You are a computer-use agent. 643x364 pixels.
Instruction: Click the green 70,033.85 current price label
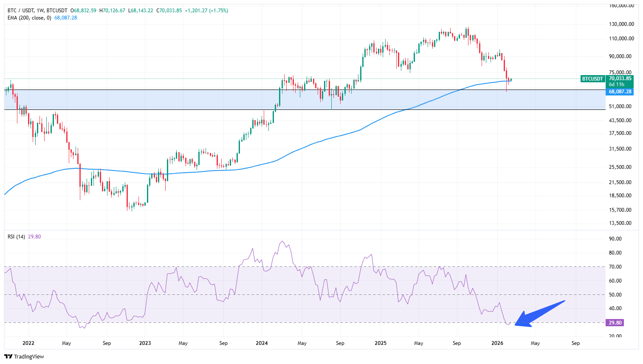620,78
